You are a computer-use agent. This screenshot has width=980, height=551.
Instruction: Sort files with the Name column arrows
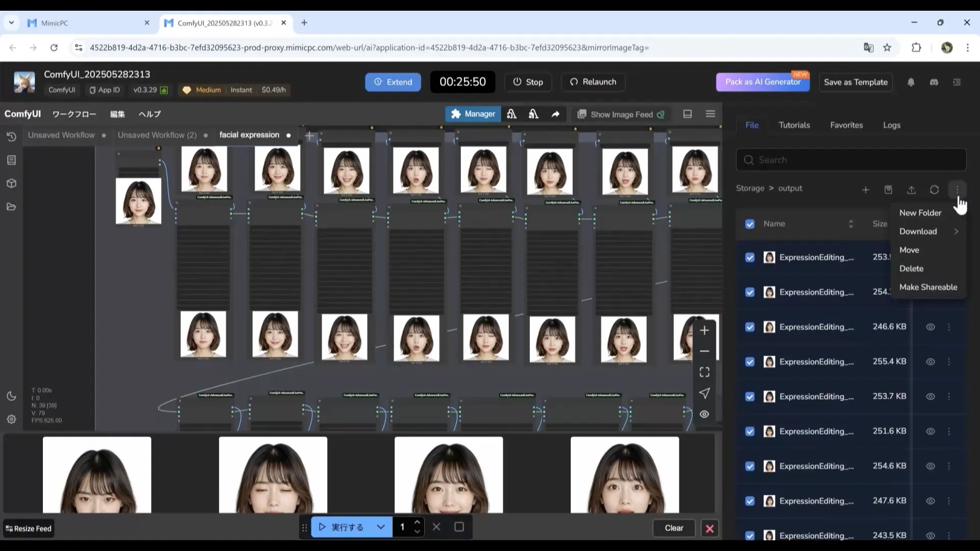(x=850, y=223)
